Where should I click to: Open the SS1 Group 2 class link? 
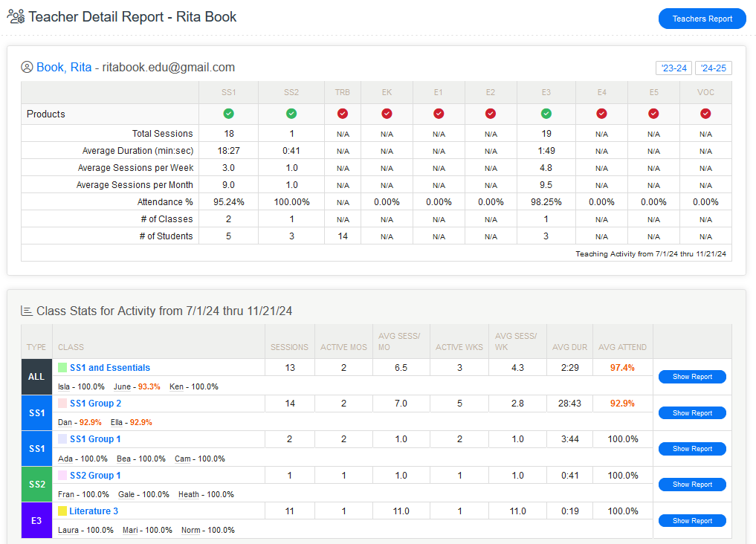95,404
